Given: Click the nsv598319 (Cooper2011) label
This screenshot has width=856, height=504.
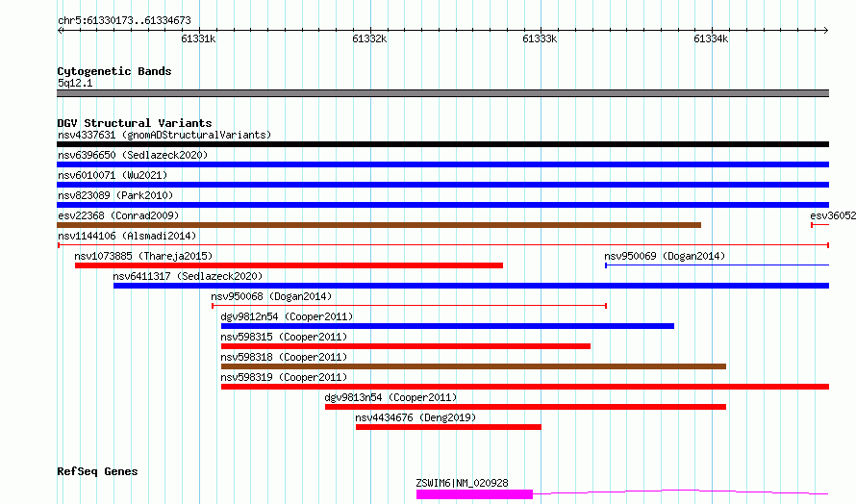Looking at the screenshot, I should tap(284, 377).
